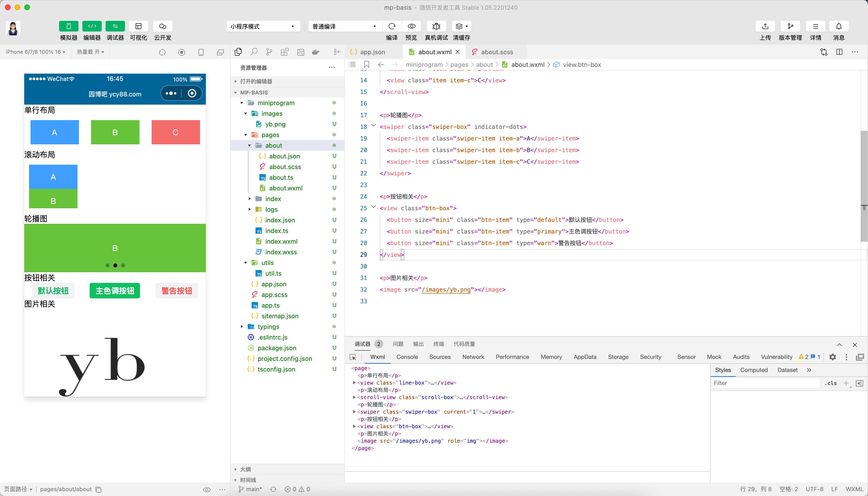Open the 终端 terminal panel tab
The width and height of the screenshot is (868, 496).
click(x=438, y=344)
